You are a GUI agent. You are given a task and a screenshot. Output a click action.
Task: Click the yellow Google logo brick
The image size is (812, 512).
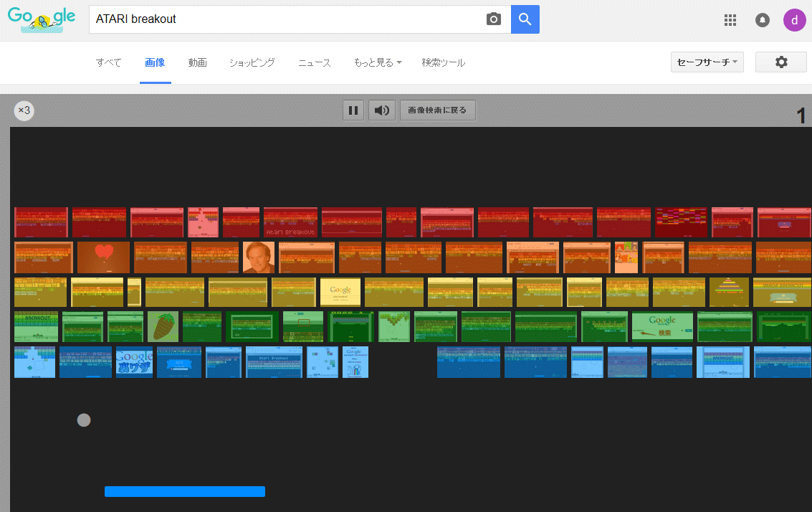coord(340,293)
